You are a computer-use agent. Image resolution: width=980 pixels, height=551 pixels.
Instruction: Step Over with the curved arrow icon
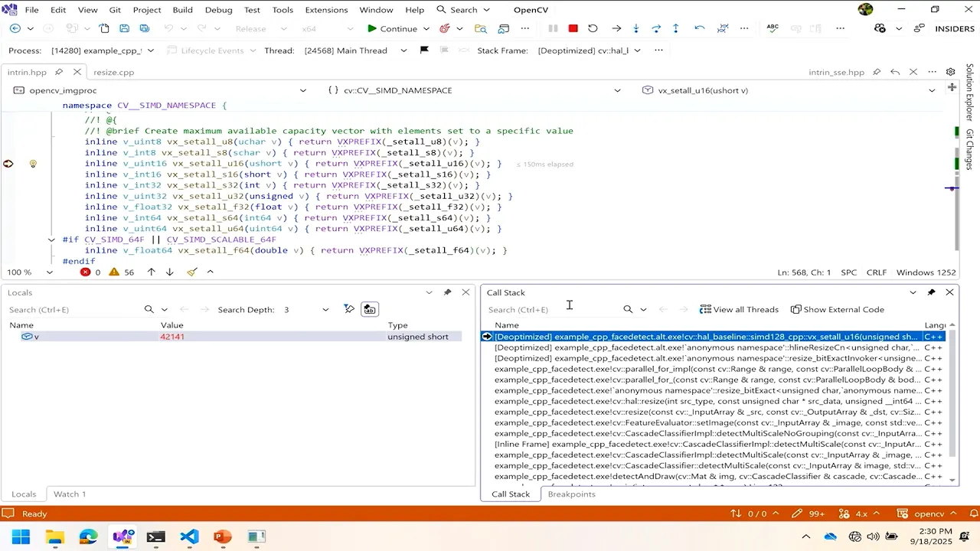tap(656, 28)
